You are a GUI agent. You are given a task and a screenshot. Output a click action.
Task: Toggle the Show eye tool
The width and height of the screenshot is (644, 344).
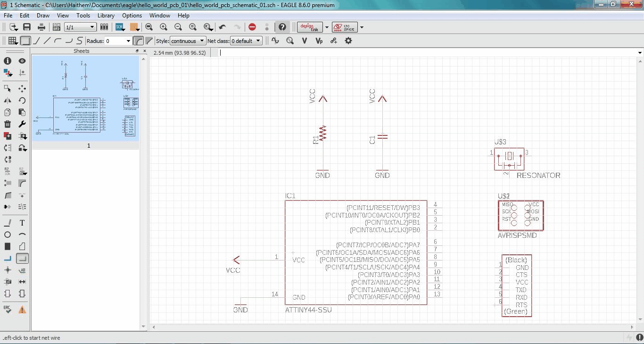click(x=22, y=61)
